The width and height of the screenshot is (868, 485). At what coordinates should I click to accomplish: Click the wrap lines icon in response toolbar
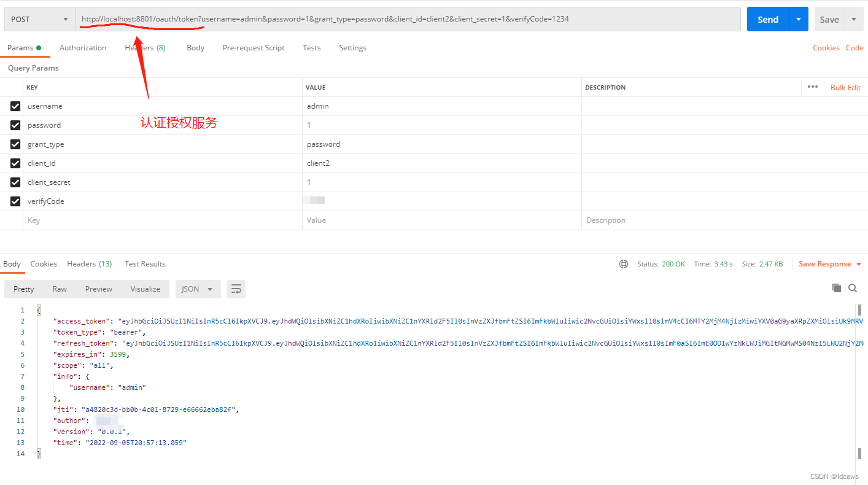tap(236, 289)
